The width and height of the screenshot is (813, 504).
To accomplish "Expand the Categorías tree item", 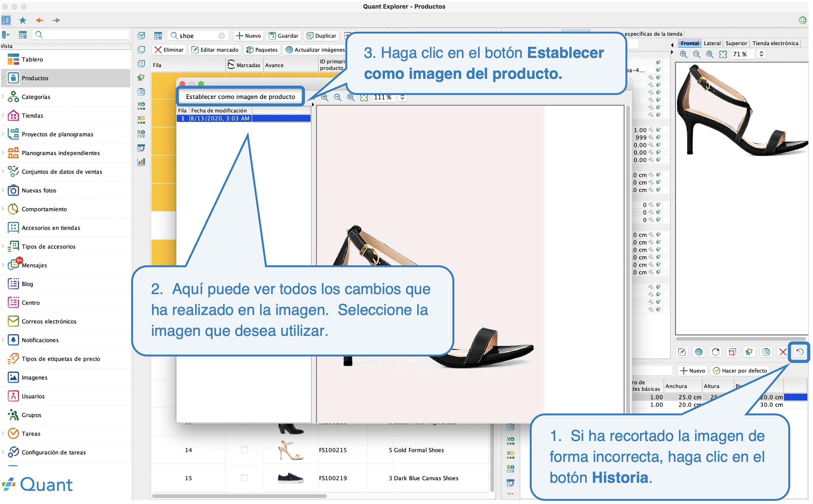I will pyautogui.click(x=3, y=97).
